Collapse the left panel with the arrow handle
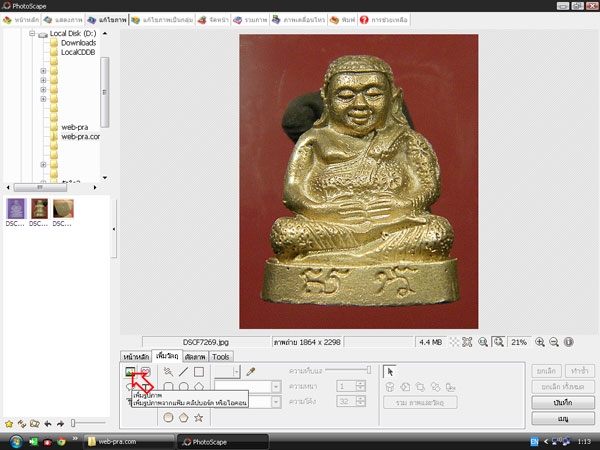Screen dimensions: 600x450 pyautogui.click(x=114, y=229)
